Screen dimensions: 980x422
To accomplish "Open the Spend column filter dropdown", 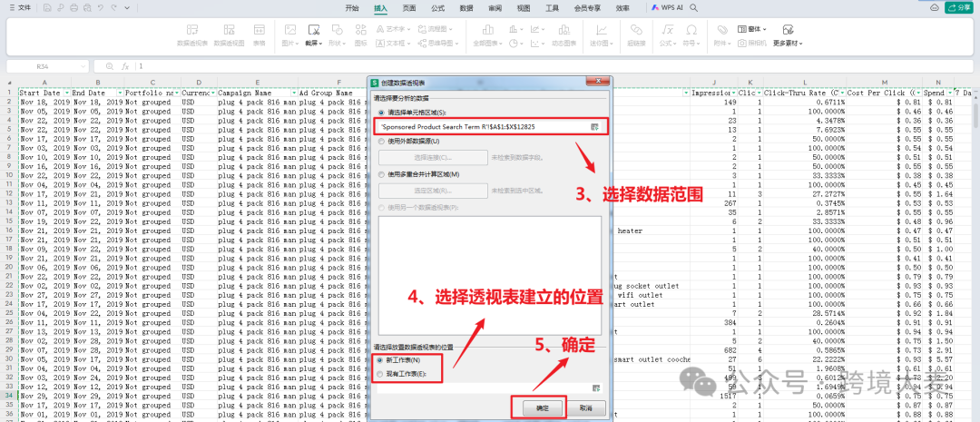I will [x=949, y=93].
